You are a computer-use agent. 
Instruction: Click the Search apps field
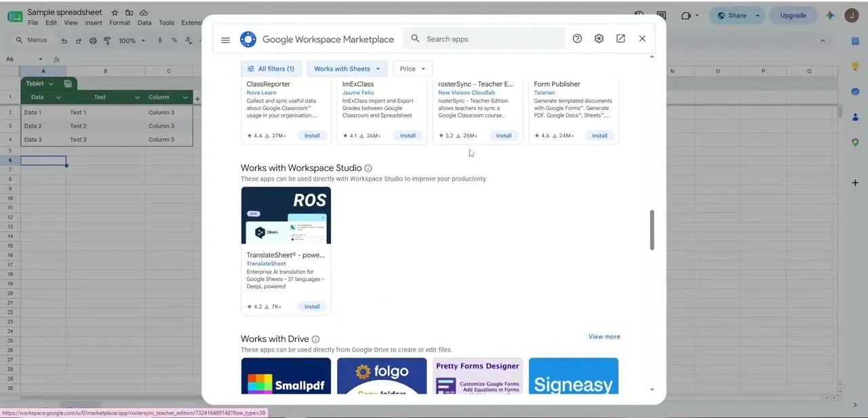point(484,39)
